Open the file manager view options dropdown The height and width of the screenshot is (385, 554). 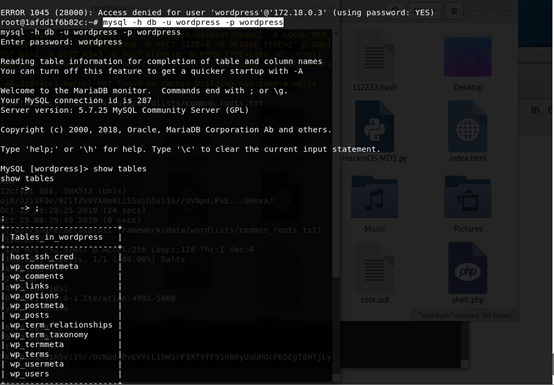coord(425,11)
